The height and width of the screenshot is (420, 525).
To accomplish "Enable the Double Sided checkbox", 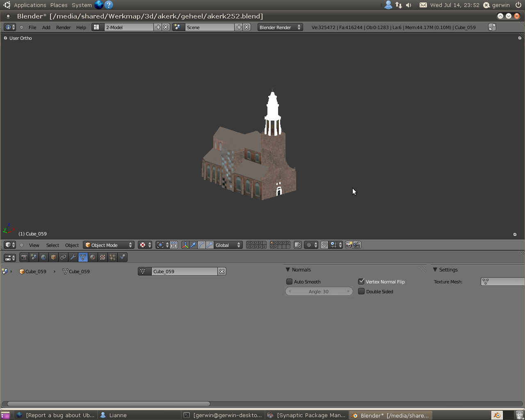I will click(x=361, y=291).
